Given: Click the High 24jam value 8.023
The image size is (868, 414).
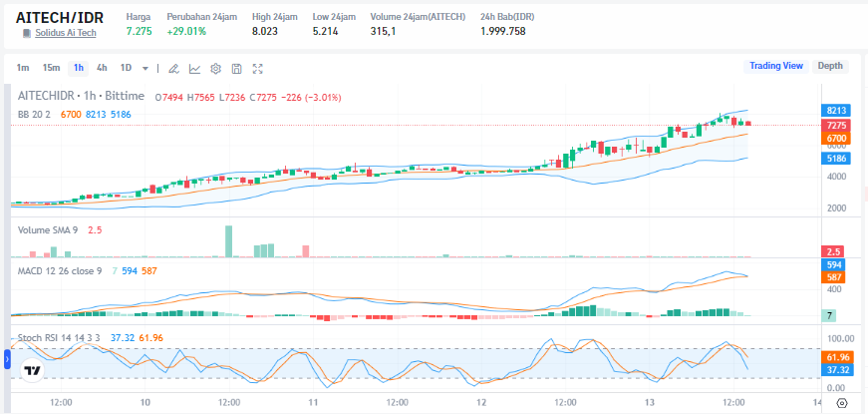Looking at the screenshot, I should point(265,31).
